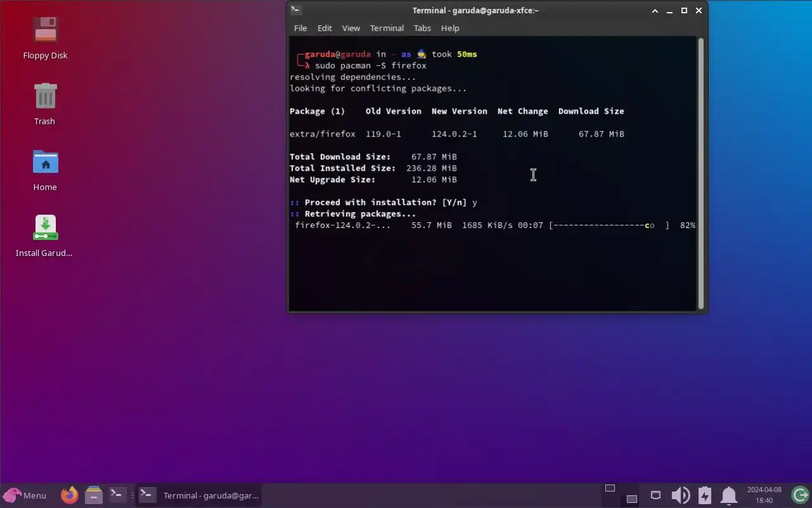This screenshot has height=508, width=812.
Task: Click the 'New Version' column header
Action: 459,111
